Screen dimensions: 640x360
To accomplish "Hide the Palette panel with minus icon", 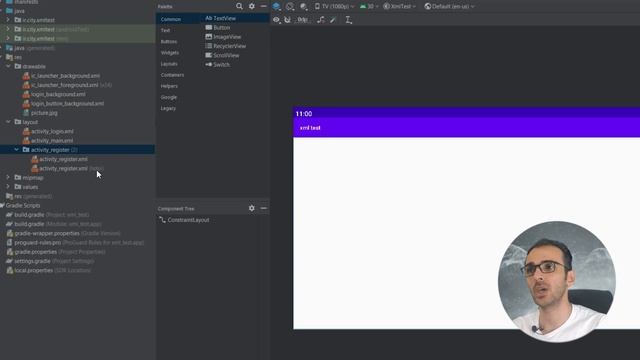I will pos(263,6).
